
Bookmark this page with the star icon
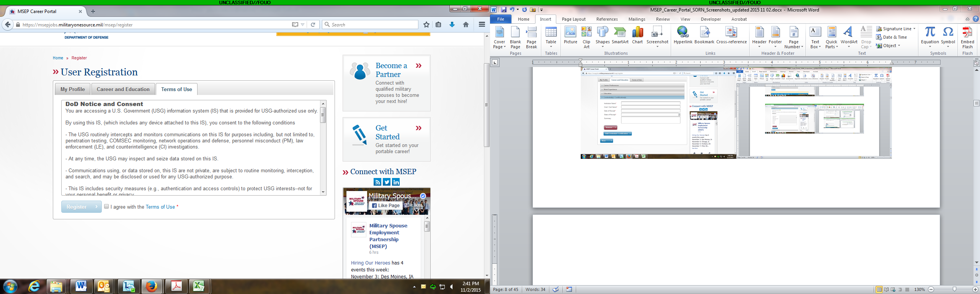click(x=426, y=24)
